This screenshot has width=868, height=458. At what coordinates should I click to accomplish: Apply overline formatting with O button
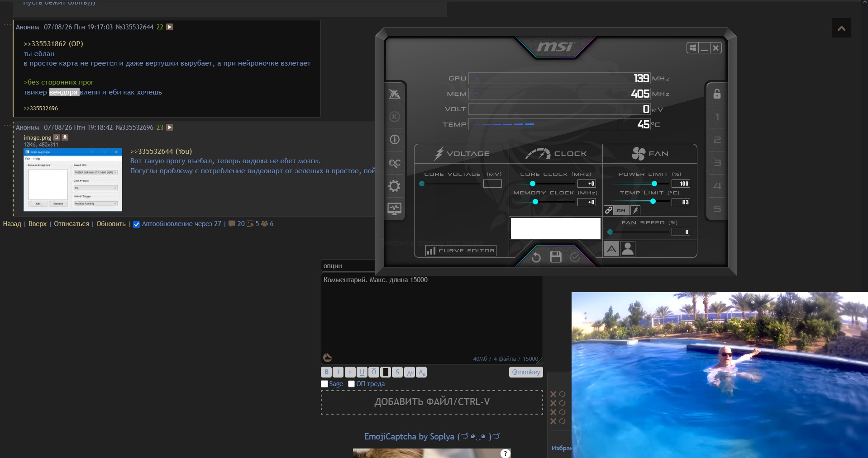point(373,372)
